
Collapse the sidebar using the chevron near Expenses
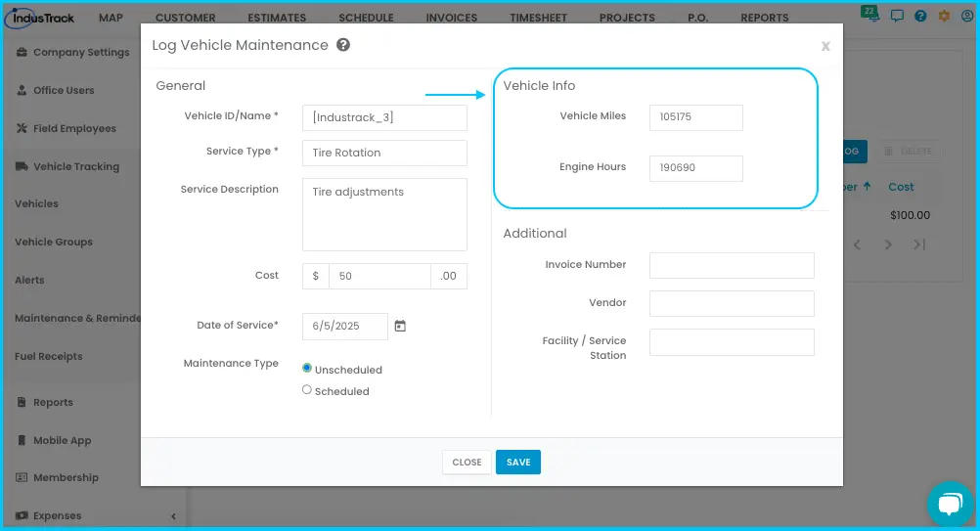click(x=174, y=516)
